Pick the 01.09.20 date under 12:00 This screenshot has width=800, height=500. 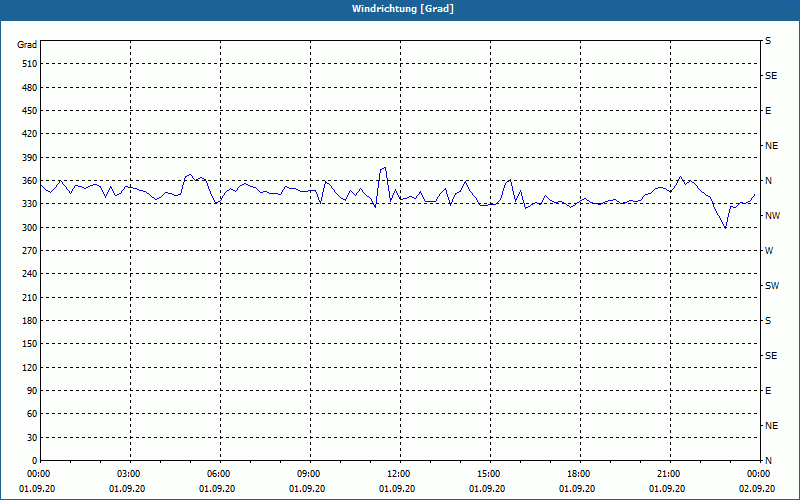[x=397, y=489]
